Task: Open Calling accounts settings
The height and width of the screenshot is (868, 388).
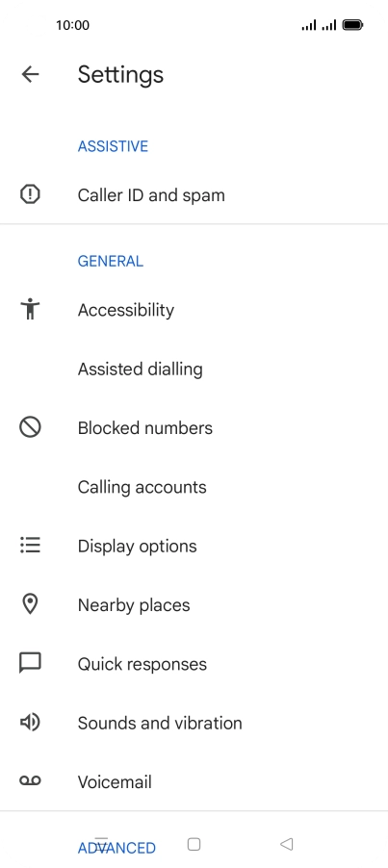Action: (194, 487)
